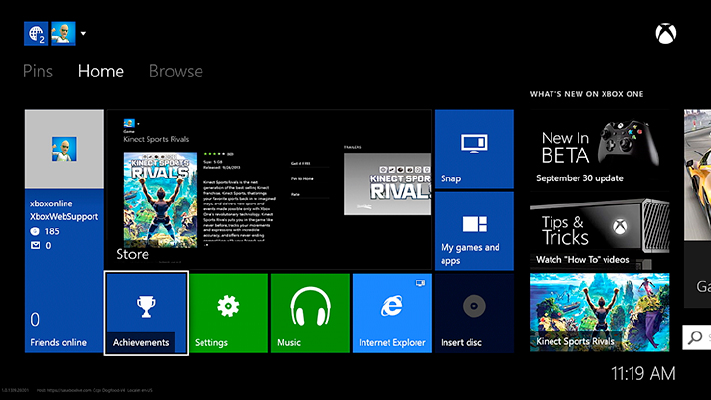The height and width of the screenshot is (400, 711).
Task: Click the racing car tile at right edge
Action: [697, 175]
